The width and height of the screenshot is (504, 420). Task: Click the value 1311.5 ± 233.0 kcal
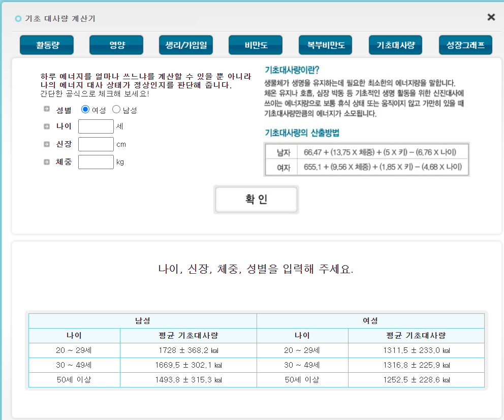pos(416,350)
